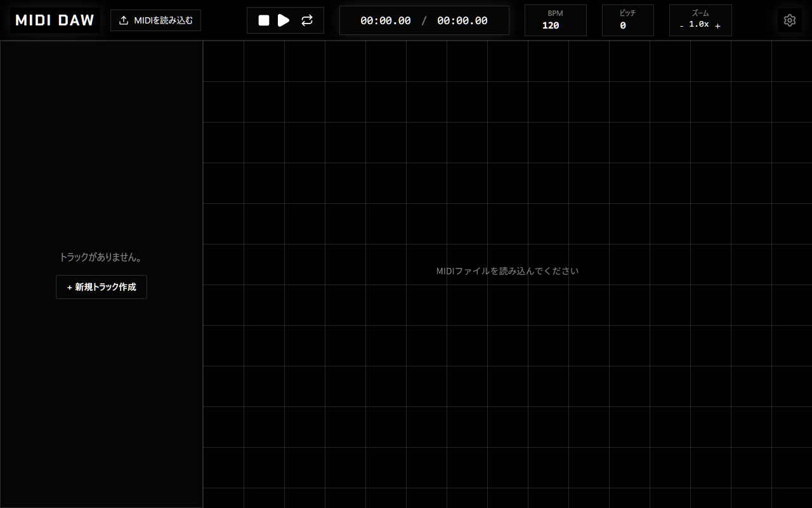Click the MIDI DAW logo
Image resolution: width=812 pixels, height=508 pixels.
(x=55, y=20)
